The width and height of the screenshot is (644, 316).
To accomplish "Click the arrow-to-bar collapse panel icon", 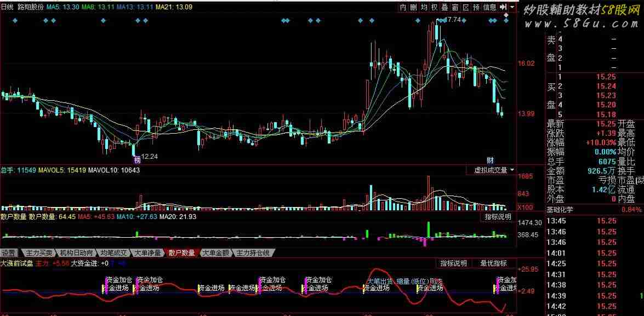I will (503, 7).
